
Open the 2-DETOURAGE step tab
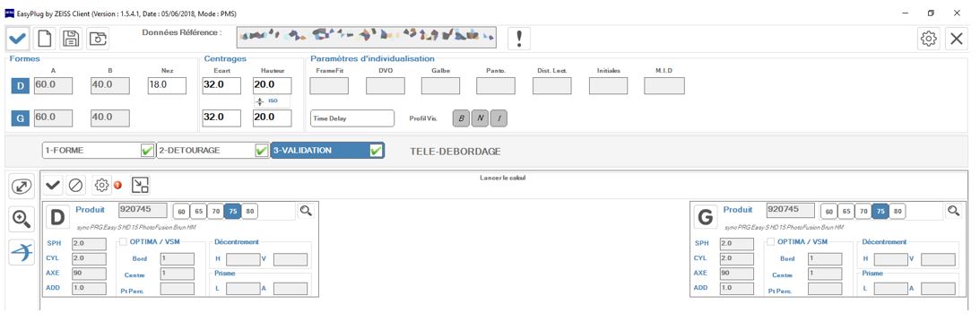[x=212, y=151]
